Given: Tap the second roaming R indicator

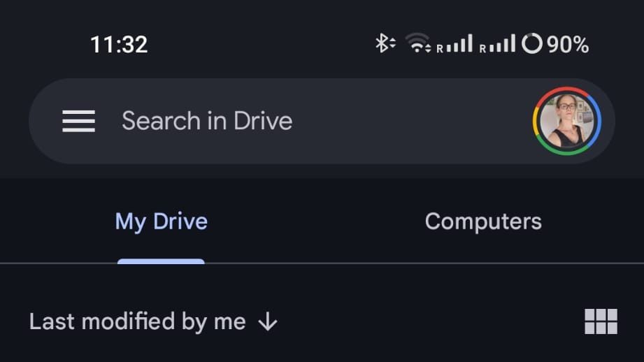Looking at the screenshot, I should click(x=483, y=48).
